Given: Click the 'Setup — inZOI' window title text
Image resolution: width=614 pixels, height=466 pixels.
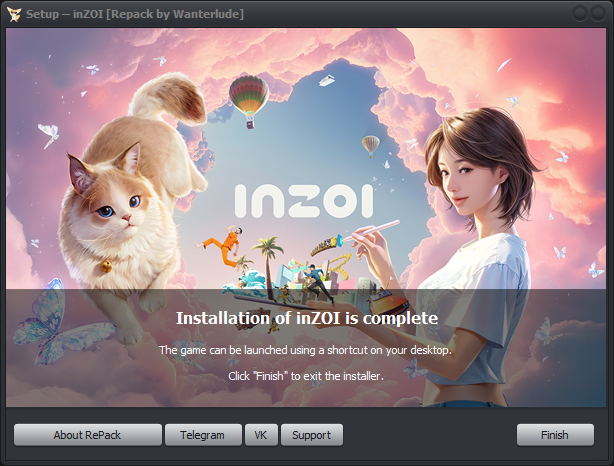Looking at the screenshot, I should coord(135,14).
